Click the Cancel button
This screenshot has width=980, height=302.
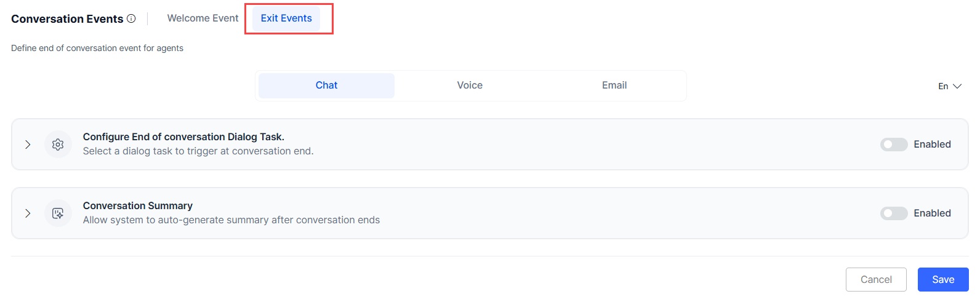click(876, 279)
